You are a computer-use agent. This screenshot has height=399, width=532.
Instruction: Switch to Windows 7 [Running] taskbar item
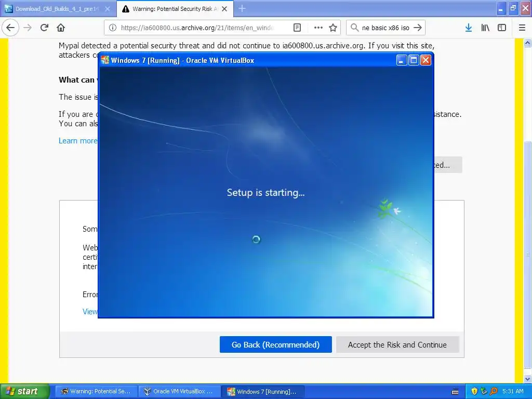click(x=263, y=391)
